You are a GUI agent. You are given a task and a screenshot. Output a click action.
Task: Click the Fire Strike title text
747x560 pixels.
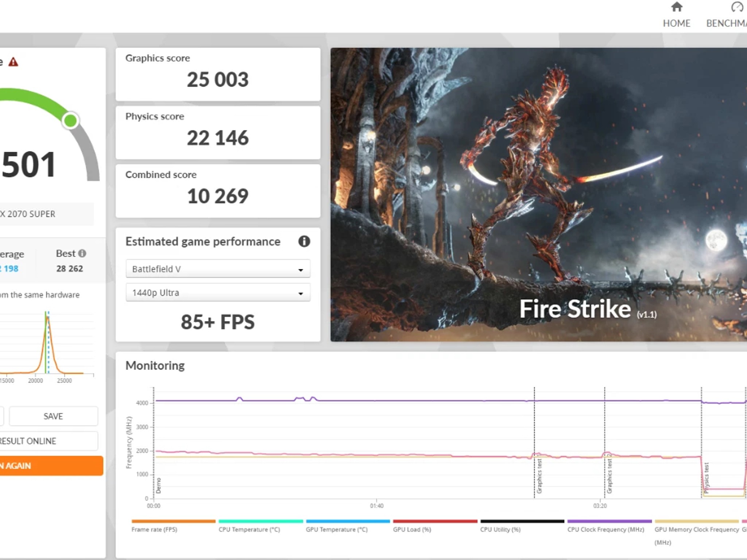point(575,309)
